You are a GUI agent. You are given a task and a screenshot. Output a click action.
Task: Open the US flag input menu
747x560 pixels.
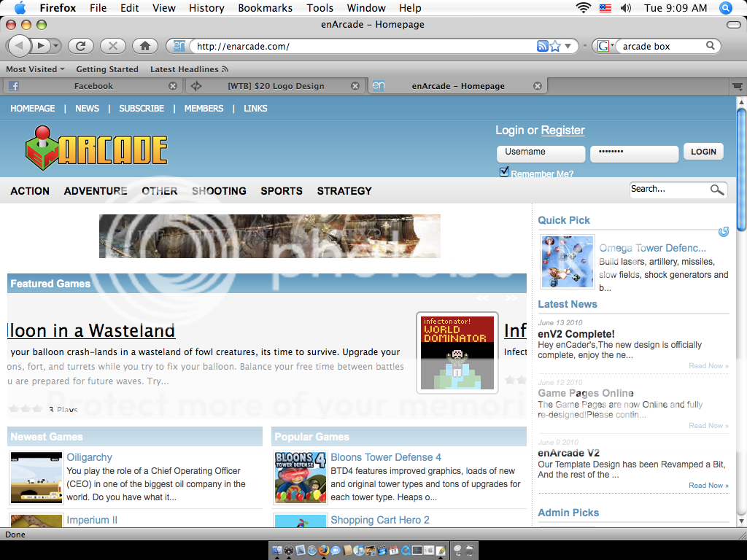click(x=605, y=7)
